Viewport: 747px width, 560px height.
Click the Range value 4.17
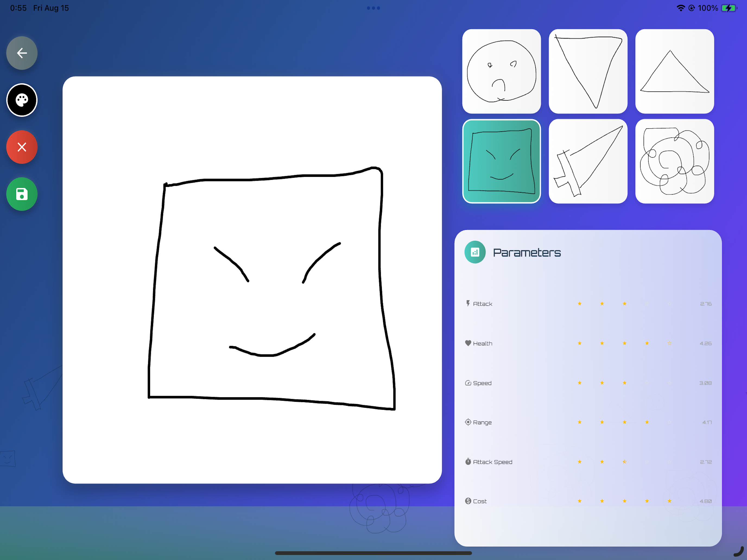tap(707, 422)
